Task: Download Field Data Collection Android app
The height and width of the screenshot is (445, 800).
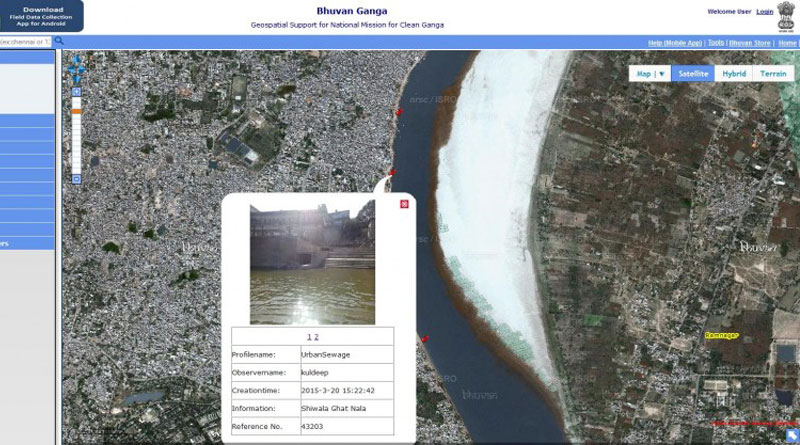Action: pos(41,16)
